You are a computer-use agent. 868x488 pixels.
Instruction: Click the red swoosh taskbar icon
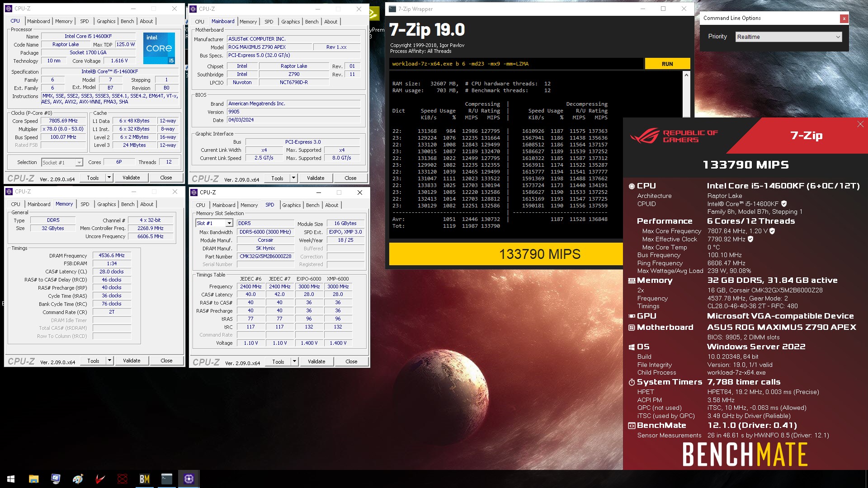pos(100,479)
